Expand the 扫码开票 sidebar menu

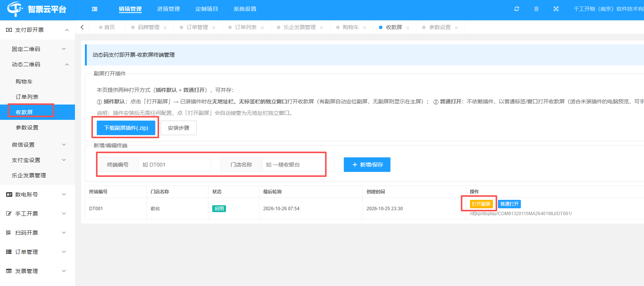(64, 233)
